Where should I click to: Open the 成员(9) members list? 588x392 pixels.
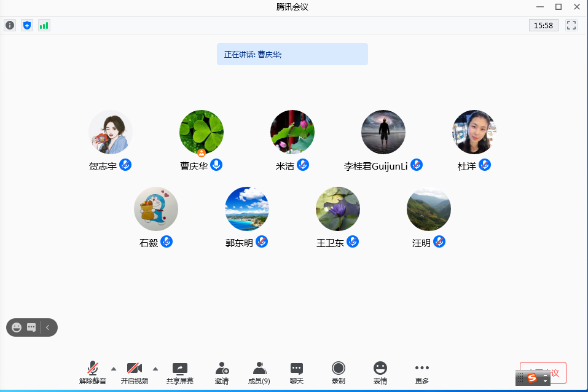(259, 372)
